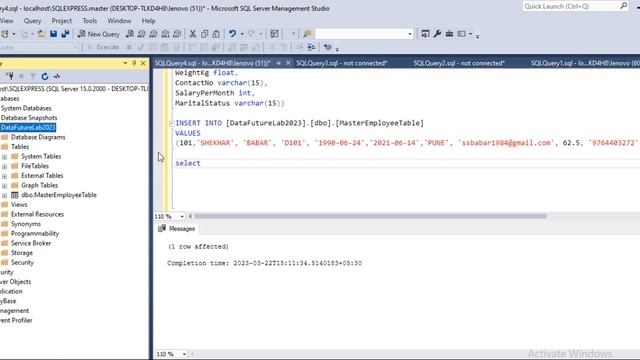Expand the Graph Tables node

[4, 186]
